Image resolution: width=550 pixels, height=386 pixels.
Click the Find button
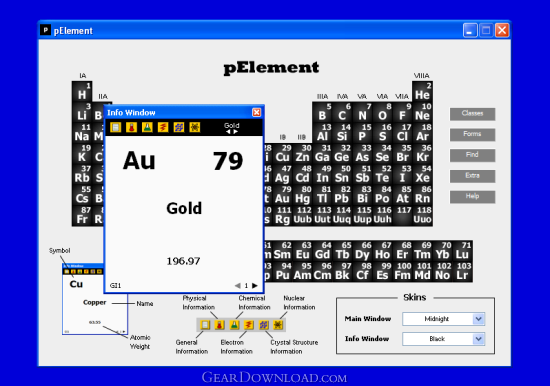coord(472,155)
